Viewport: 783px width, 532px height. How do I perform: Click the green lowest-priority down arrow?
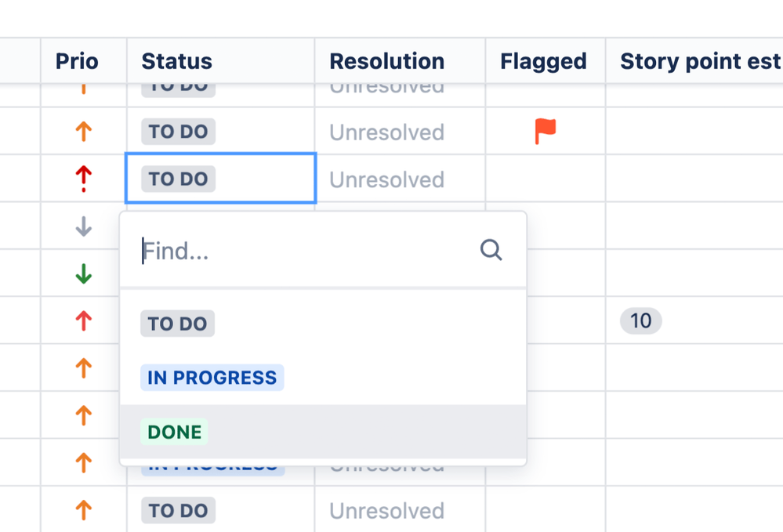click(84, 274)
